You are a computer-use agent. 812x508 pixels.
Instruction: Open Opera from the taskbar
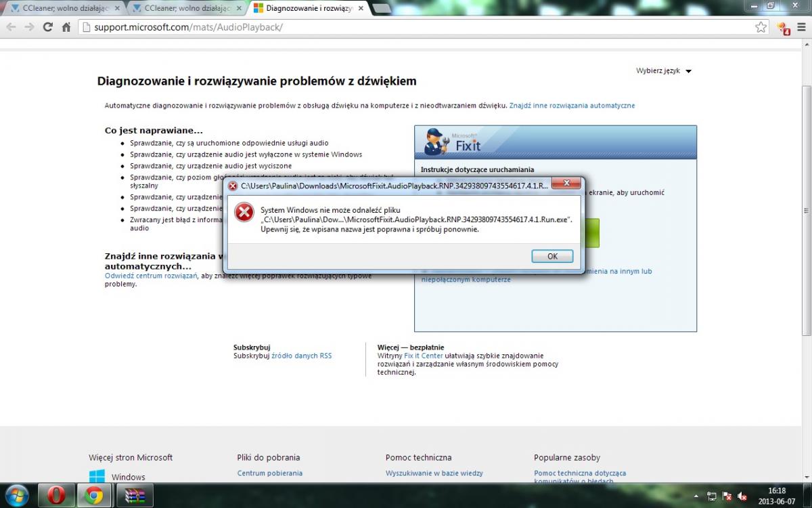tap(57, 496)
